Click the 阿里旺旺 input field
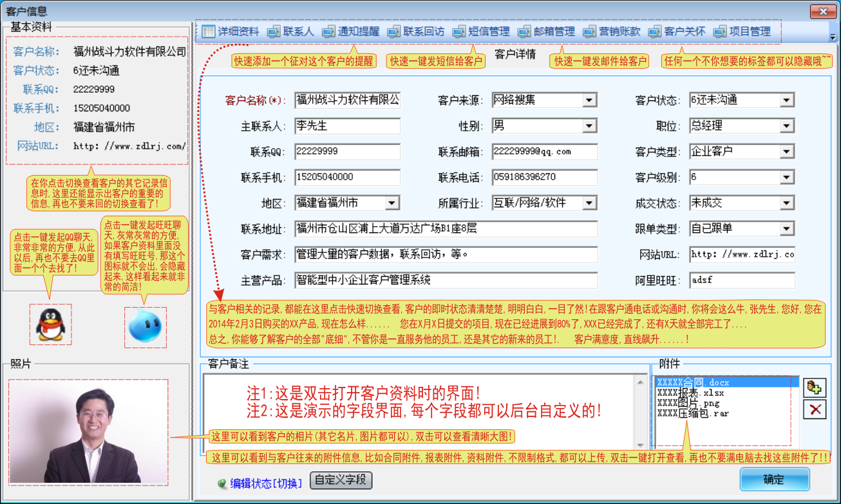The height and width of the screenshot is (504, 841). pos(742,281)
